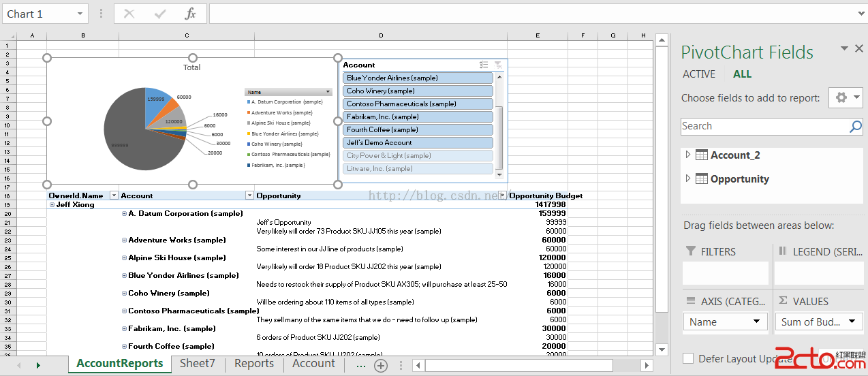Screen dimensions: 868x376
Task: Click the horizontal scrollbar left arrow
Action: tap(418, 366)
